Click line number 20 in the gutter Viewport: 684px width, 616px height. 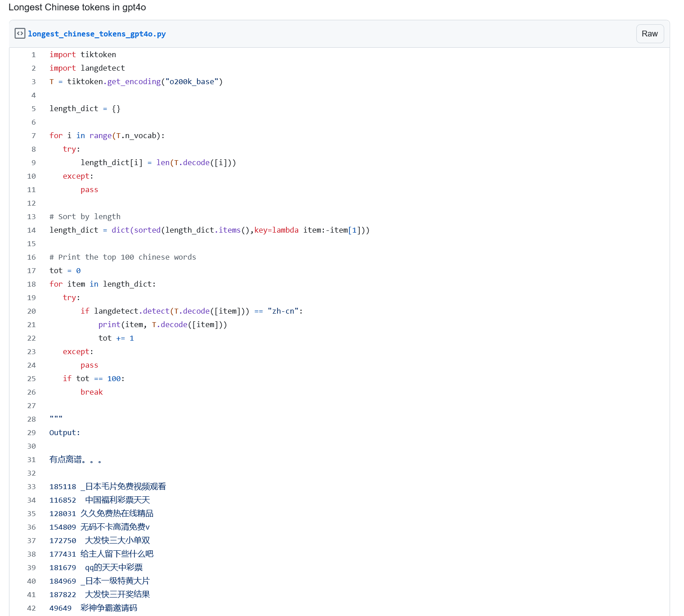click(31, 311)
